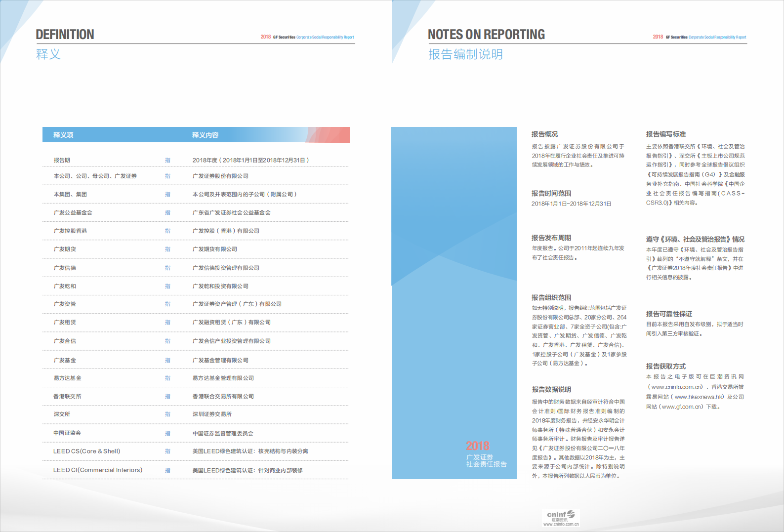
Task: Open the www.hkexnews.hk link
Action: pyautogui.click(x=699, y=397)
